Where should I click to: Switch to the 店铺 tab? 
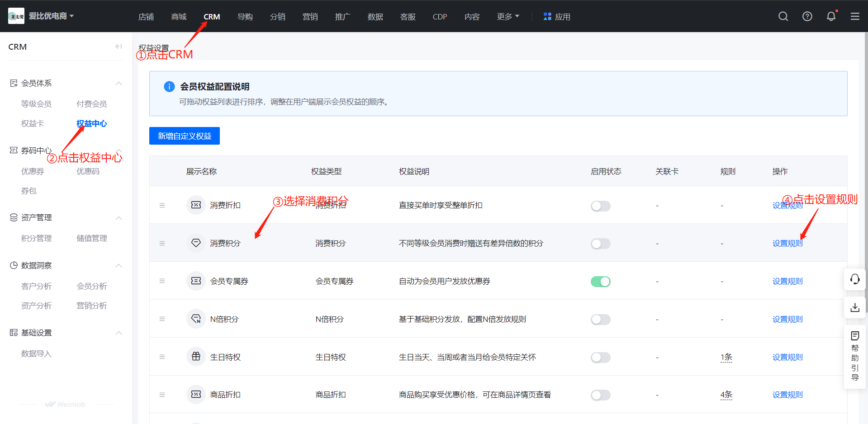(x=146, y=17)
